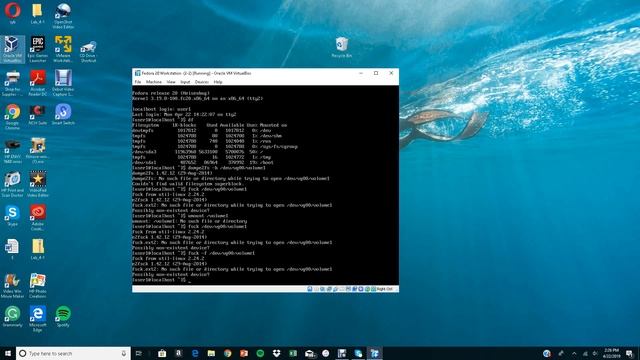The image size is (640, 360).
Task: Open the Video Win Movie Maker shortcut
Action: tap(12, 285)
